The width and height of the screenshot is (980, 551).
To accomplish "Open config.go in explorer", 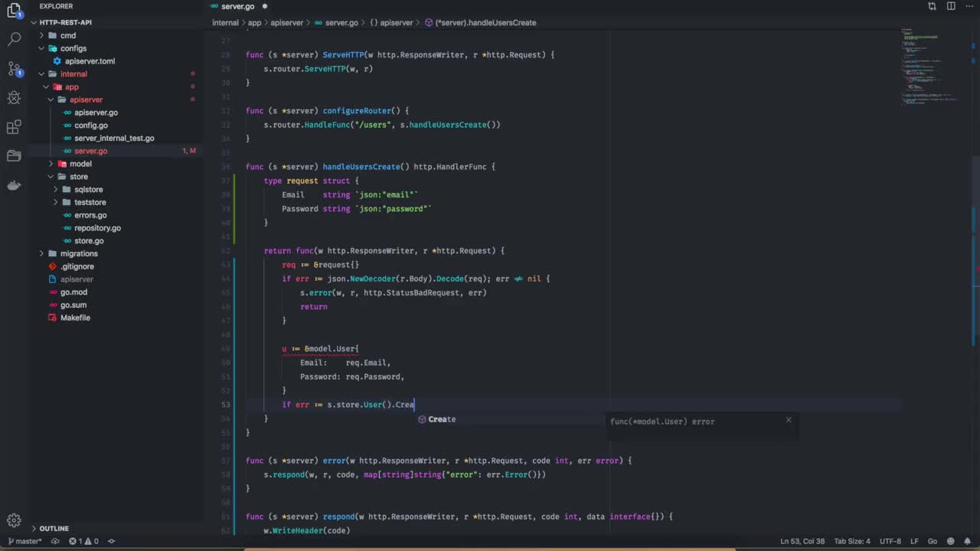I will [x=91, y=126].
